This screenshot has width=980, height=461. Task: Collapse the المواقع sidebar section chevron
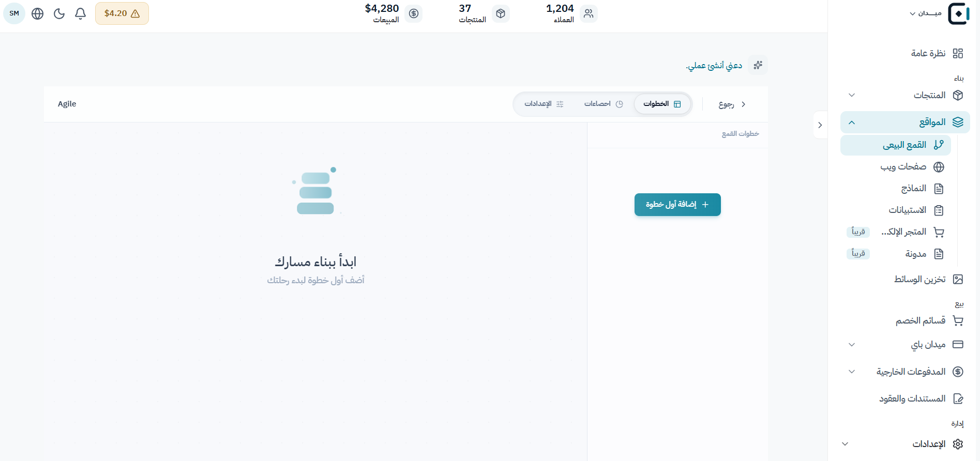852,122
